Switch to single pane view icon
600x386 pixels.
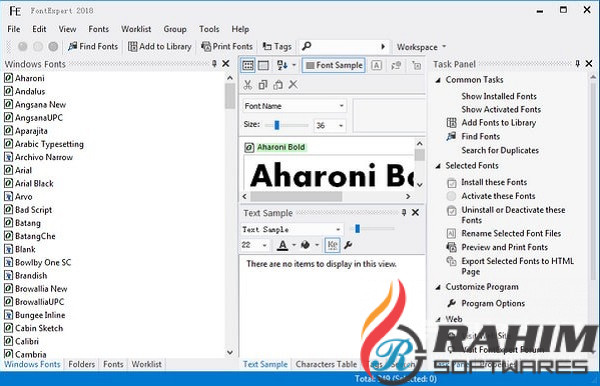pyautogui.click(x=263, y=65)
